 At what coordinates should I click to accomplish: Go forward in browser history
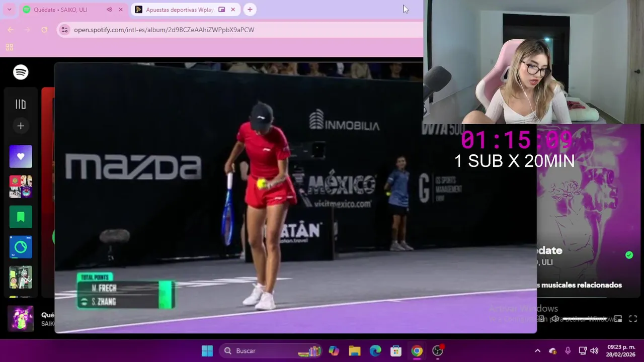(28, 30)
